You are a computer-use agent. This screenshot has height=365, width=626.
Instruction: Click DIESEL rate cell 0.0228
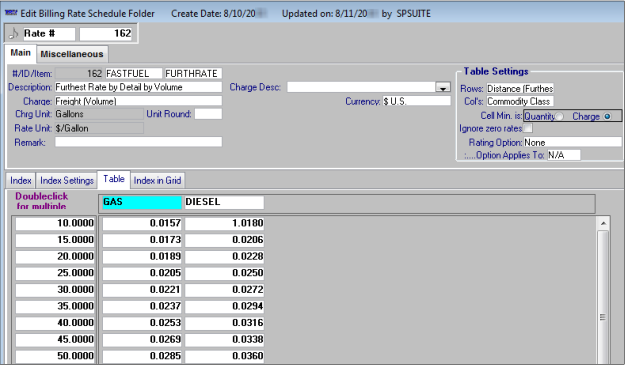[x=224, y=256]
